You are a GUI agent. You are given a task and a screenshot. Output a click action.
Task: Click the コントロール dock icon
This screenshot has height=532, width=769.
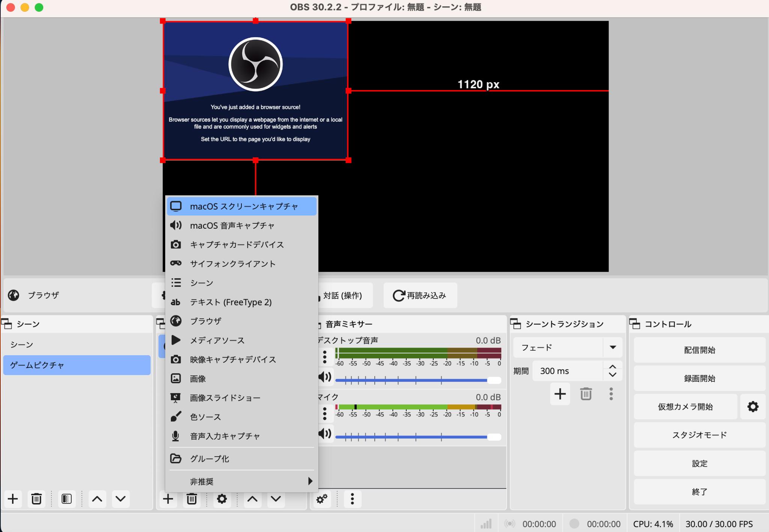635,324
